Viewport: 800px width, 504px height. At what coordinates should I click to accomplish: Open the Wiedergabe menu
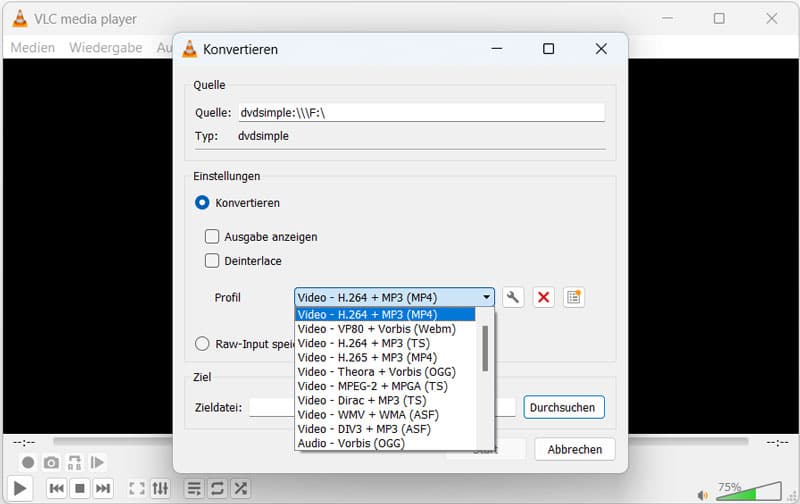point(106,47)
